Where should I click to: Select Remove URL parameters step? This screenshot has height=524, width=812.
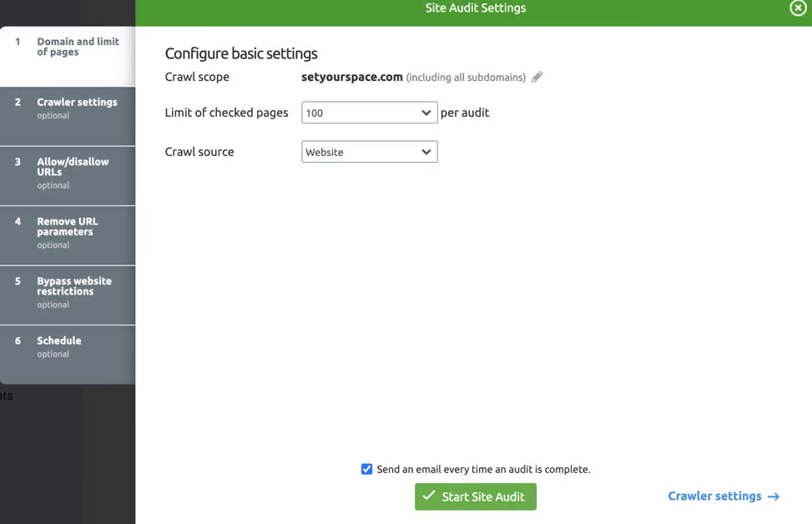(x=68, y=235)
